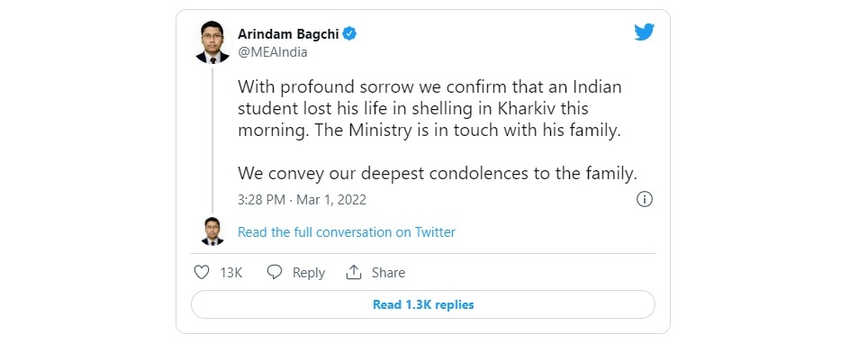Viewport: 868px width, 353px height.
Task: Click the Reply text label
Action: [x=308, y=273]
